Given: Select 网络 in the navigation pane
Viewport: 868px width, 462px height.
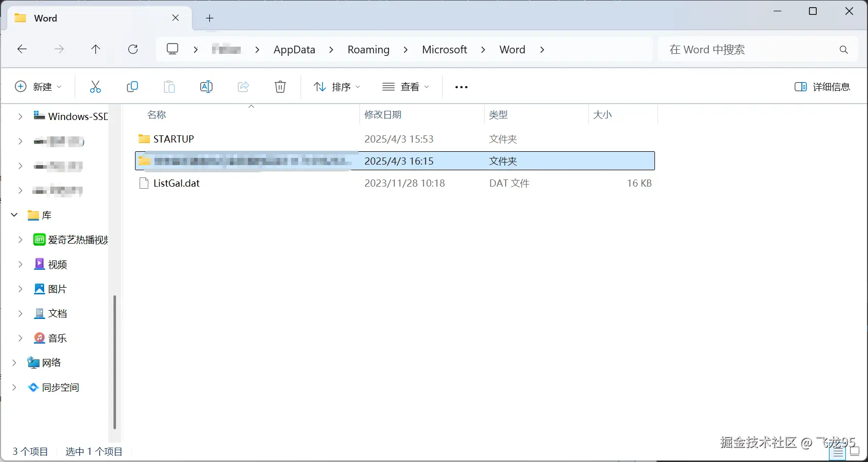Looking at the screenshot, I should tap(51, 363).
